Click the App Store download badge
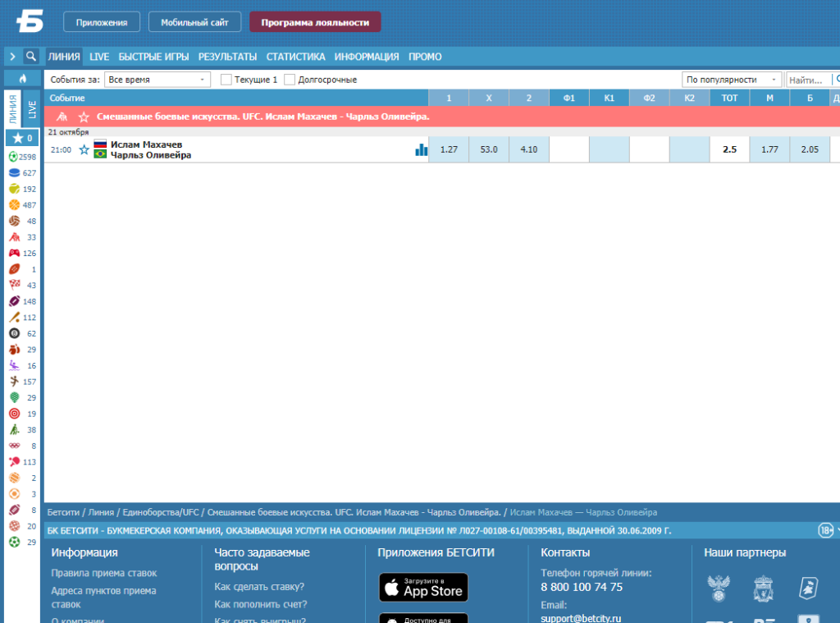 click(x=423, y=587)
